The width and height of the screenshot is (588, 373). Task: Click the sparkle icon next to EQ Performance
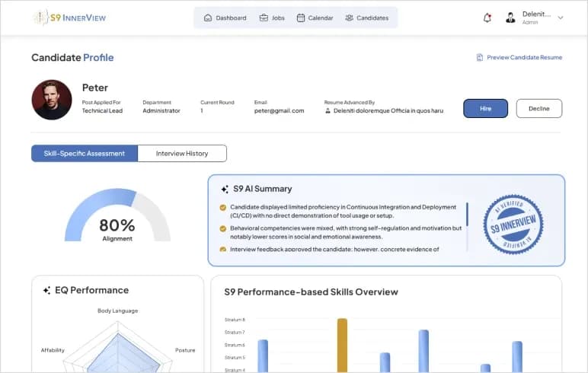46,290
